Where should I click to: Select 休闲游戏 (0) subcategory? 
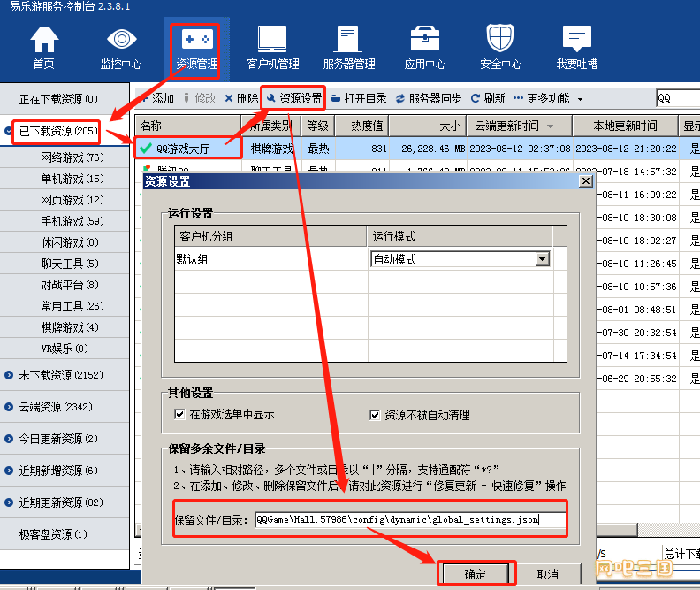pos(70,242)
